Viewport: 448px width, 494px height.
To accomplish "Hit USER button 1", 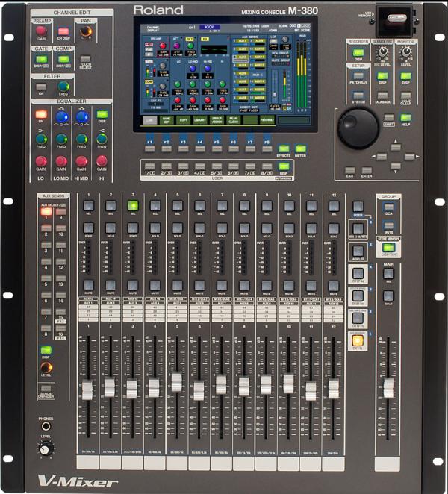I will [150, 166].
